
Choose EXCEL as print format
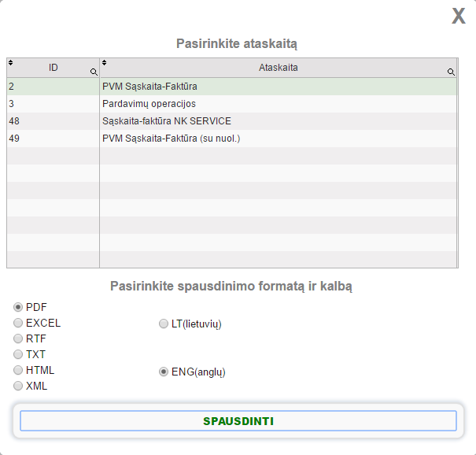click(x=18, y=323)
